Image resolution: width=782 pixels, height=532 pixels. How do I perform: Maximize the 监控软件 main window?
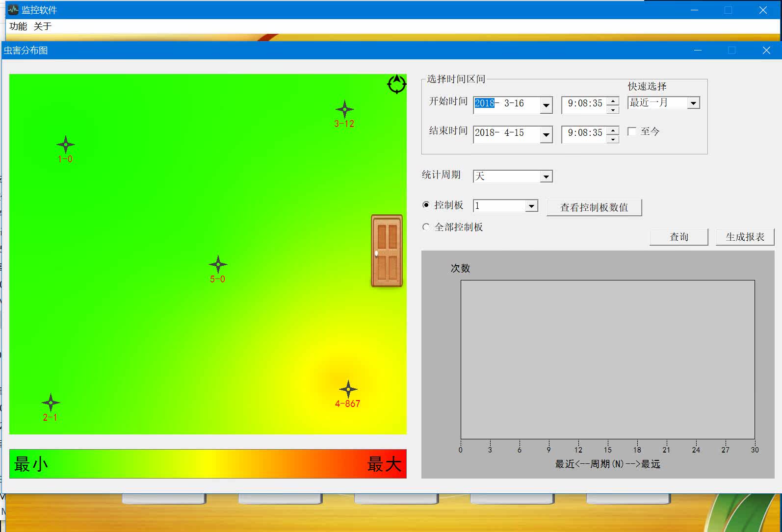729,10
